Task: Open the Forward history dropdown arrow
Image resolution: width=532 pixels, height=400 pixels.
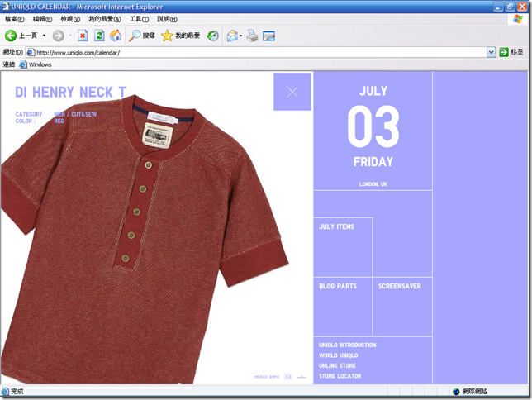Action: [x=70, y=36]
